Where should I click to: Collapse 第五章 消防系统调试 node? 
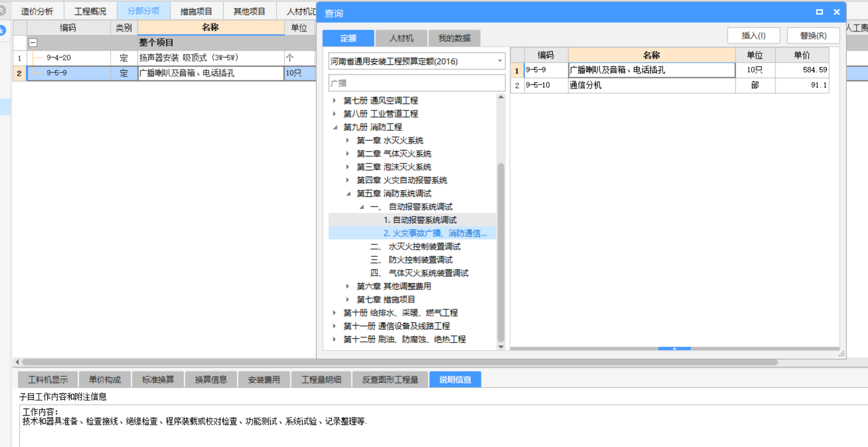(x=348, y=193)
